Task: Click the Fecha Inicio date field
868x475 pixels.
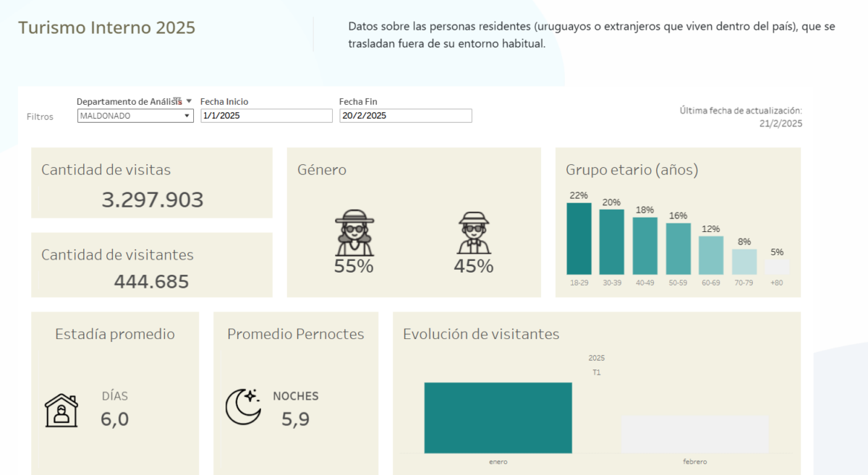Action: (x=266, y=116)
